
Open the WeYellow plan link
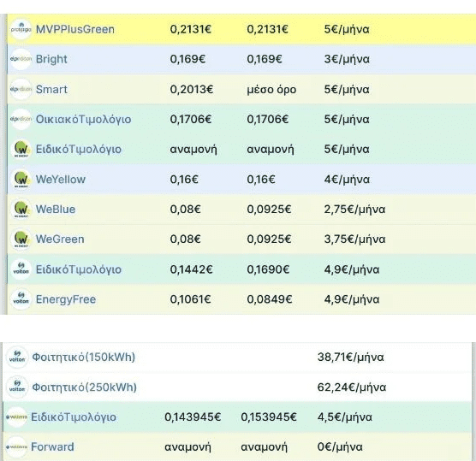click(61, 180)
